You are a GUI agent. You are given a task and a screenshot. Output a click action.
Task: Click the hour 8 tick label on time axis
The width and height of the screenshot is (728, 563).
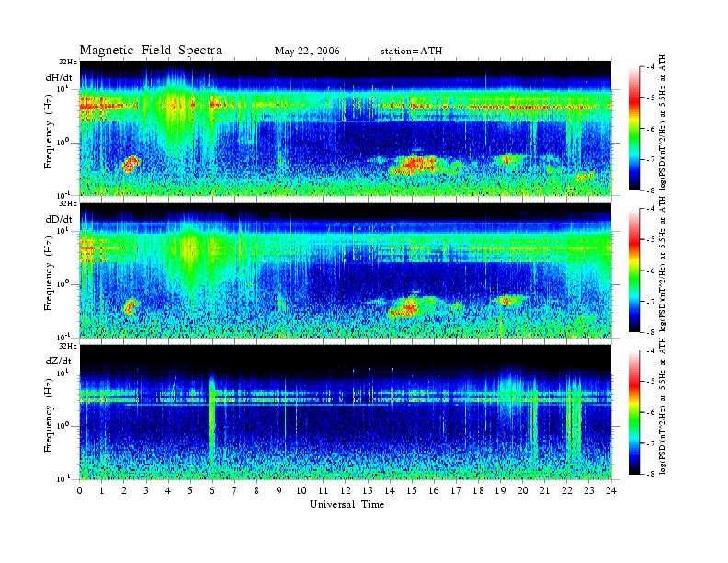click(x=256, y=490)
